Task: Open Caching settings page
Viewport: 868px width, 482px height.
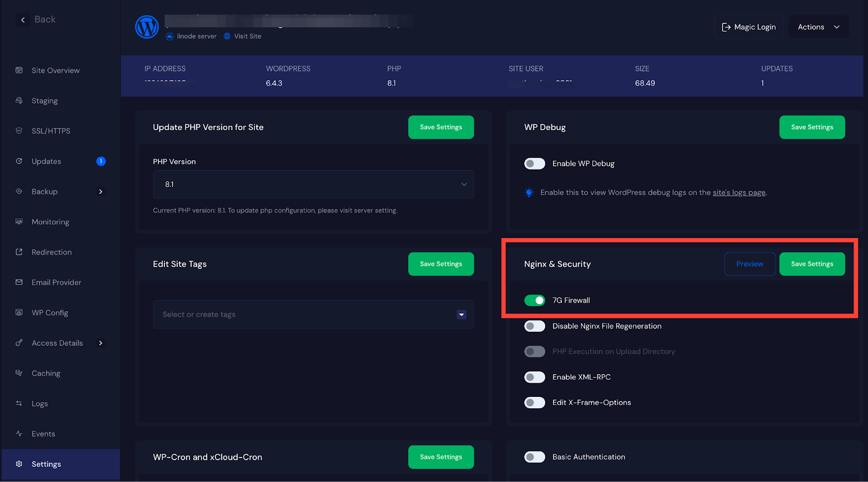Action: [46, 373]
